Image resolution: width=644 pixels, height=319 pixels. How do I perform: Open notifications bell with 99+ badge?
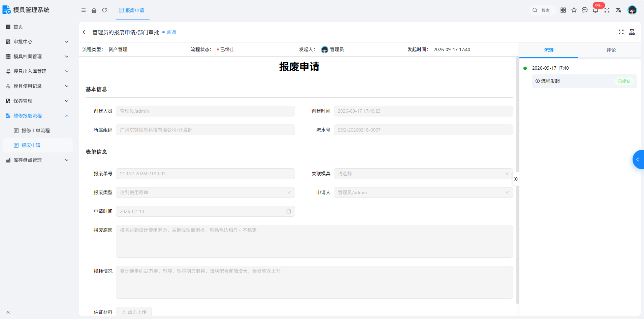pos(596,10)
